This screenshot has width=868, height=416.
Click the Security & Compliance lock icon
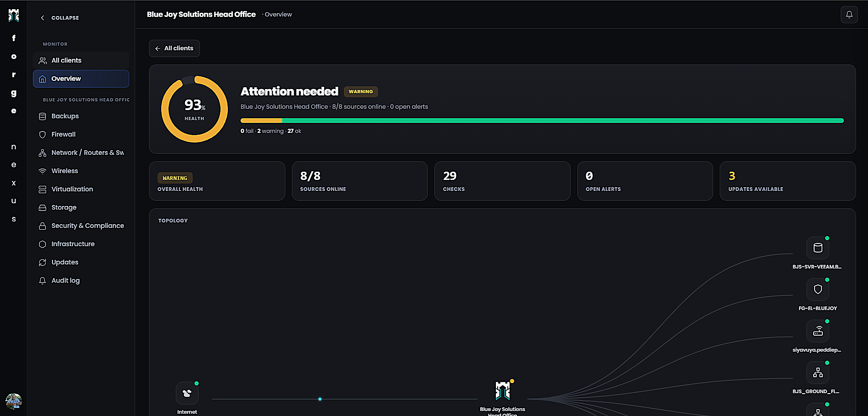point(42,226)
